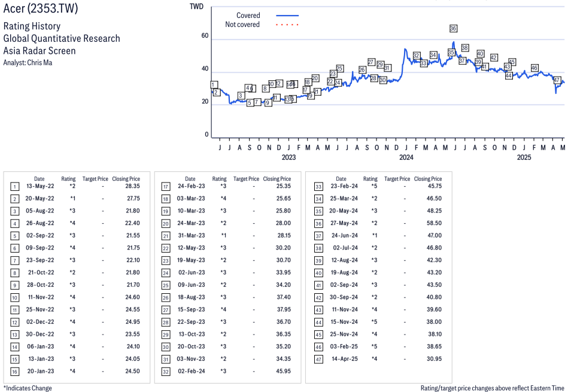Screen dimensions: 571x392
Task: Select the 03-Feb-25 date cell
Action: coord(344,347)
